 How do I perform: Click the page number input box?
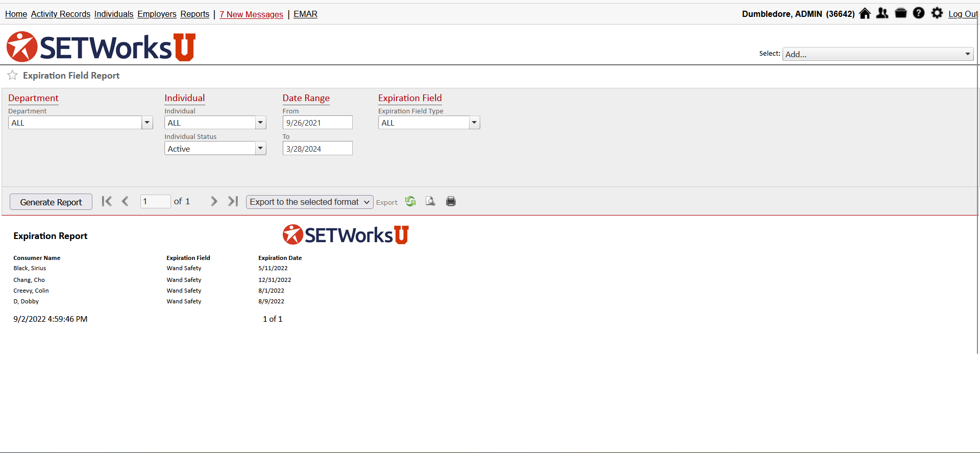click(155, 201)
